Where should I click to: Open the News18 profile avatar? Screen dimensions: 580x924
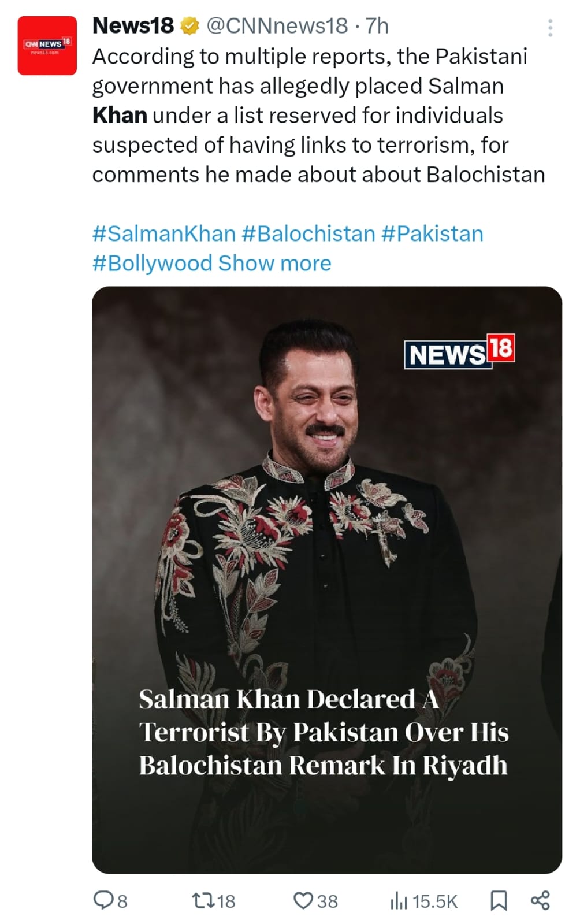click(47, 46)
